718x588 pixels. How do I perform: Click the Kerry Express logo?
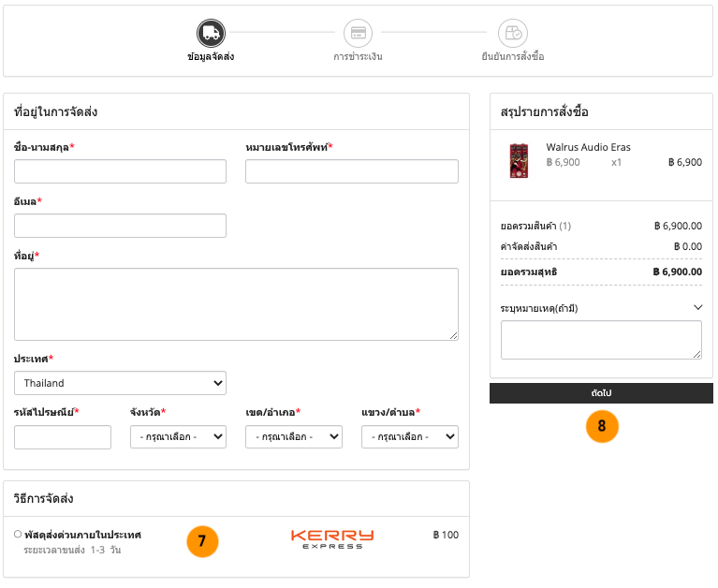coord(332,539)
